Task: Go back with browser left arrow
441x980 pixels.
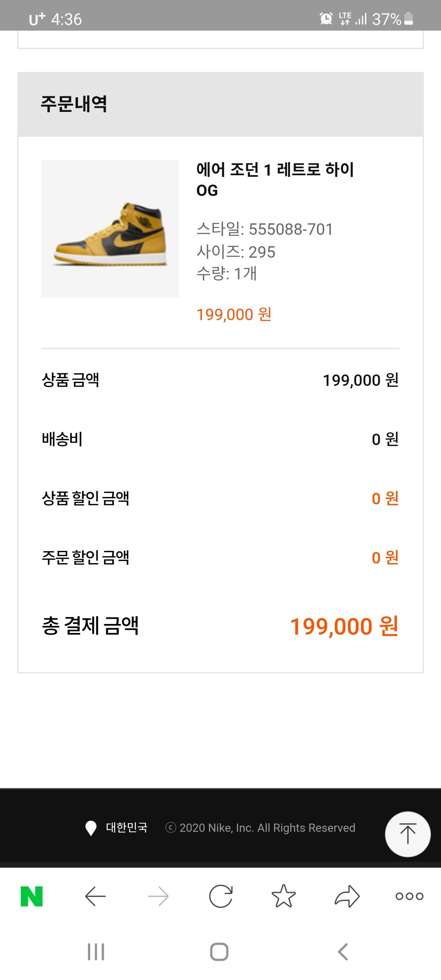Action: pos(95,896)
